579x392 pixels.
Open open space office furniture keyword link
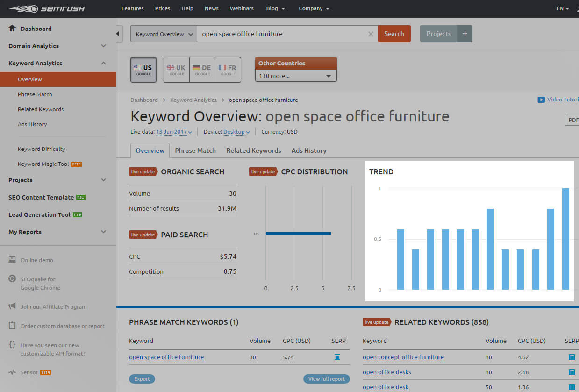166,357
